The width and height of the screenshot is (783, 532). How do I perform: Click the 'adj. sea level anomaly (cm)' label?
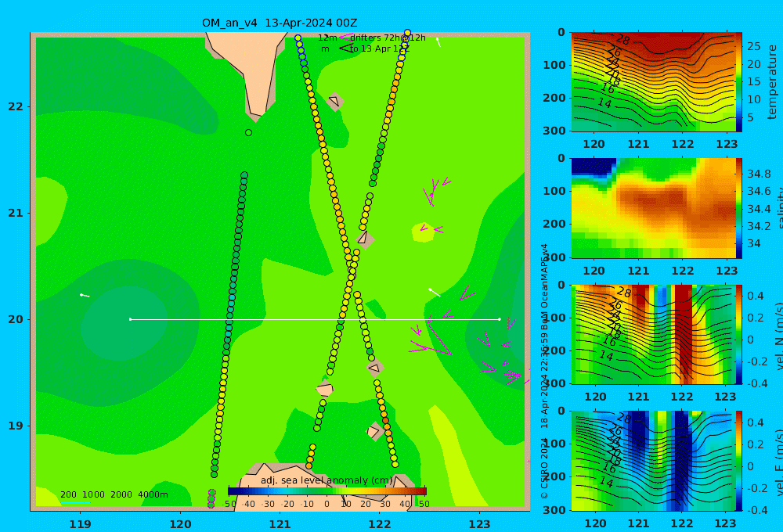[327, 480]
